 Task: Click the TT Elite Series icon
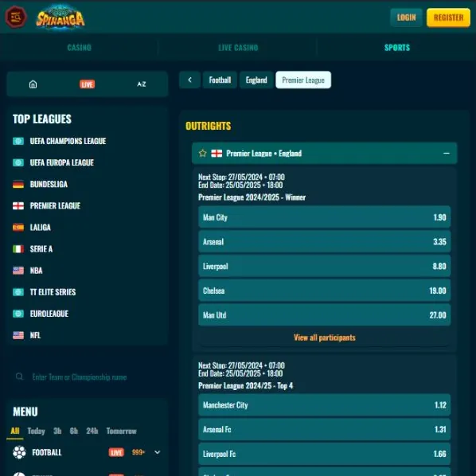tap(18, 292)
